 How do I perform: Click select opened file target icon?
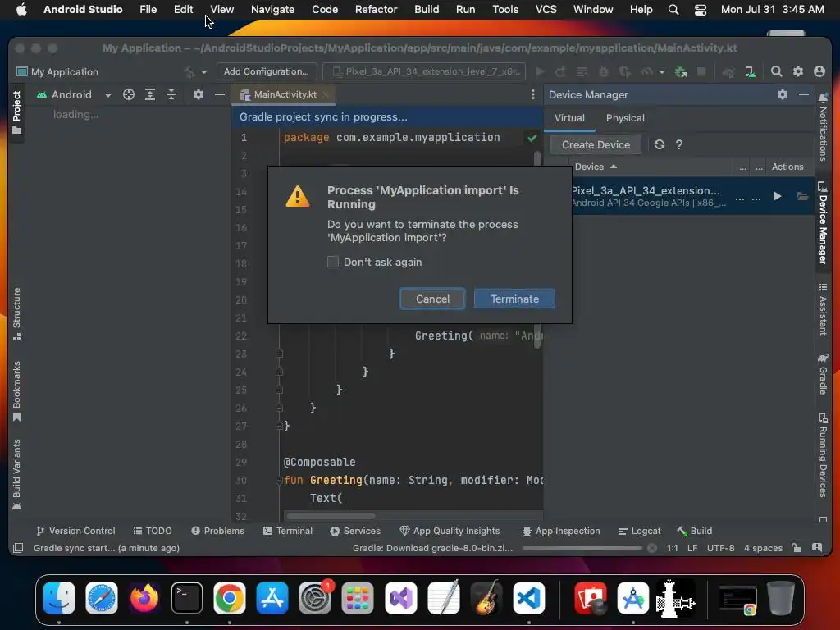(129, 95)
